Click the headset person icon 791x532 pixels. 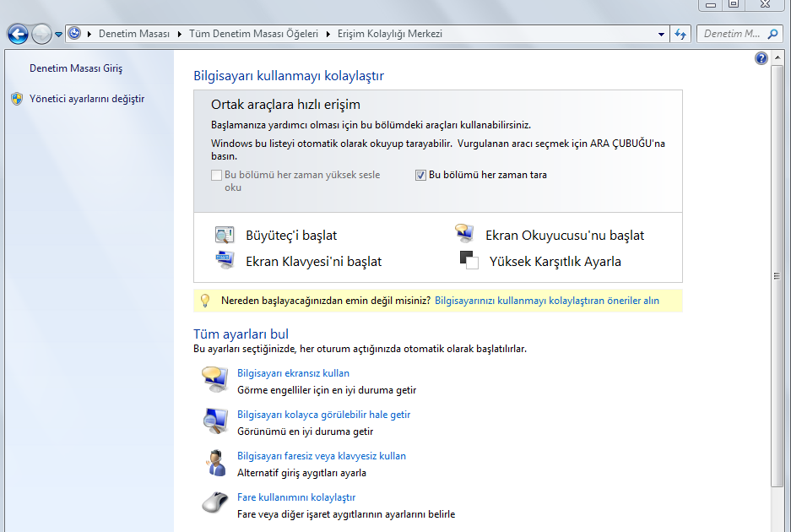216,463
